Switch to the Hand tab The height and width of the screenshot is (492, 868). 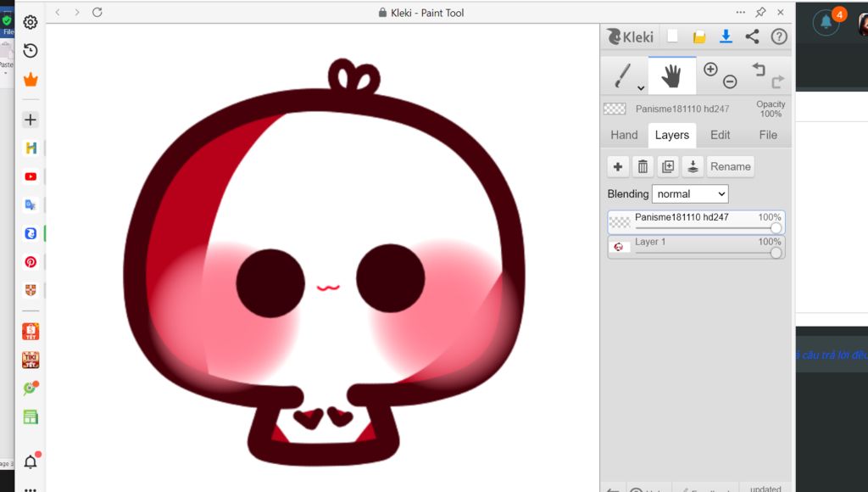click(x=624, y=135)
